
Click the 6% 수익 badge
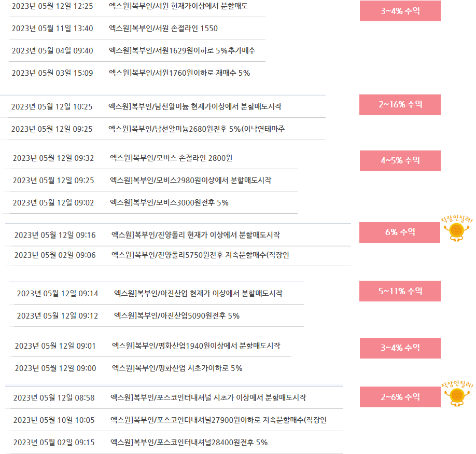point(399,232)
